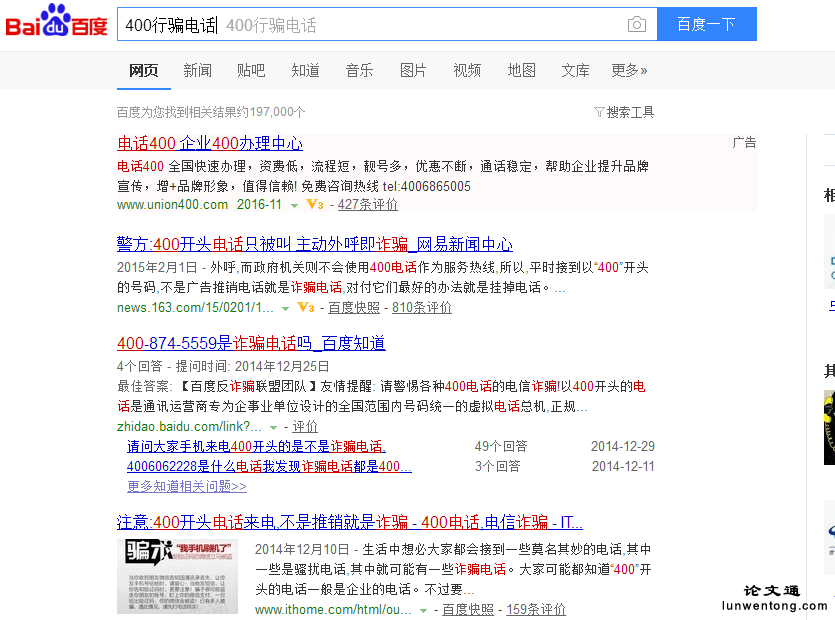Open the 更多» menu
This screenshot has width=835, height=620.
[629, 70]
